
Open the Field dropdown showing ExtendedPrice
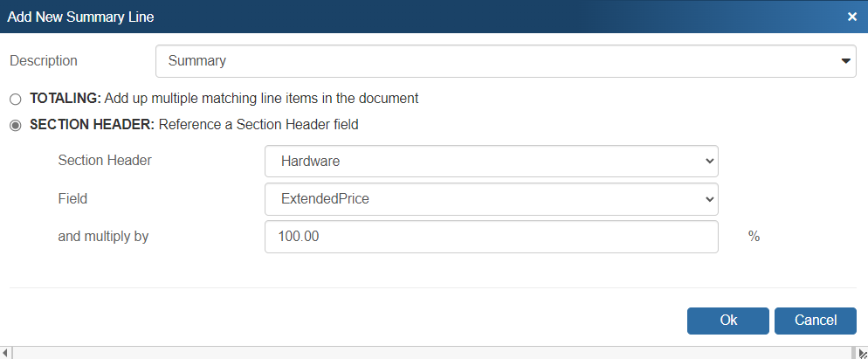click(x=491, y=199)
